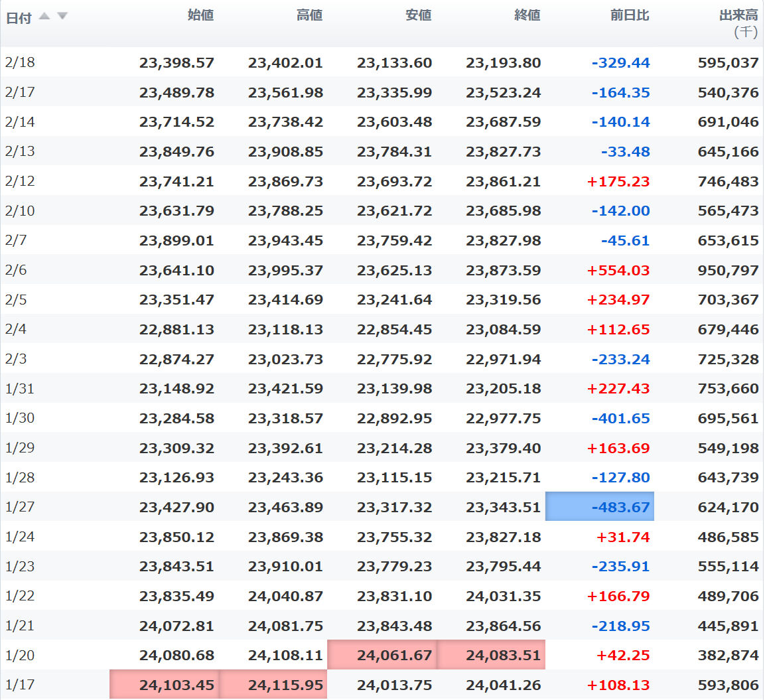Click the 950,797 volume cell
The height and width of the screenshot is (700, 765).
coord(728,271)
